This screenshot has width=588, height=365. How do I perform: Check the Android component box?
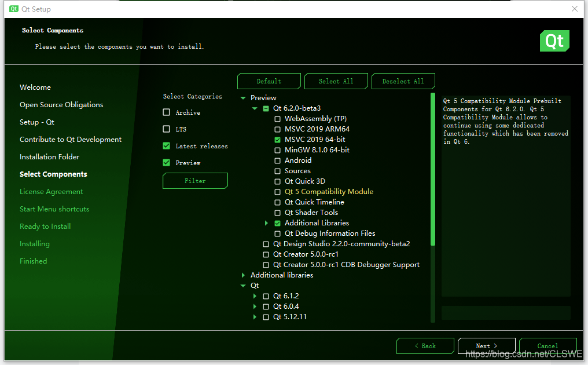coord(277,160)
